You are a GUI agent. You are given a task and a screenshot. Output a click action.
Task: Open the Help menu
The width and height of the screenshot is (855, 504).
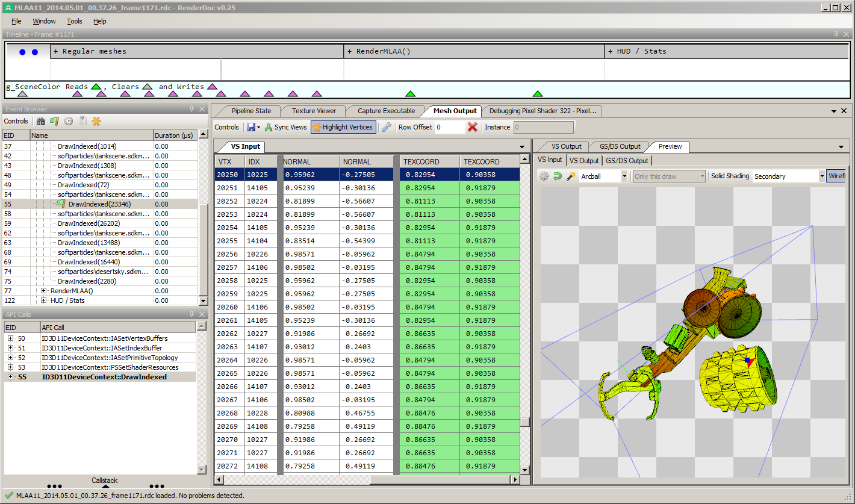click(100, 21)
